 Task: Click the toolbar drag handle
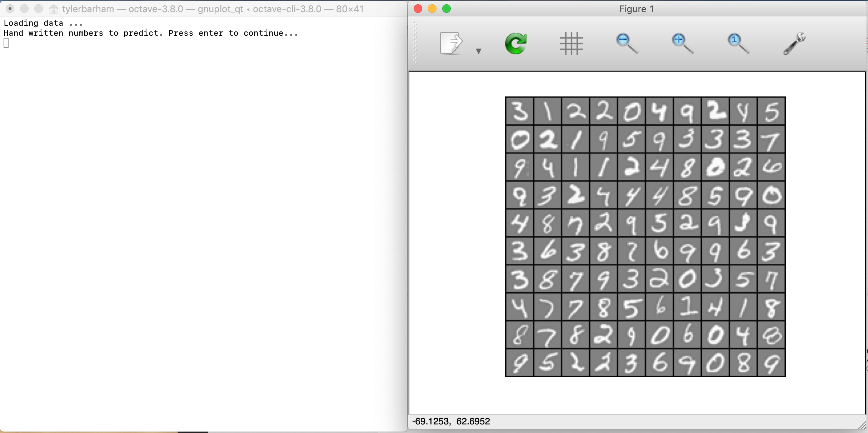coord(415,42)
